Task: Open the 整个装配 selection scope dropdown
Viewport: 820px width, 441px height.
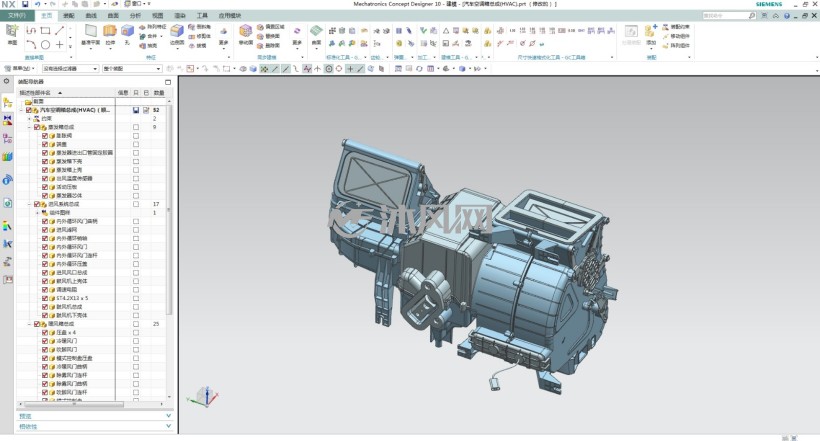Action: coord(132,69)
